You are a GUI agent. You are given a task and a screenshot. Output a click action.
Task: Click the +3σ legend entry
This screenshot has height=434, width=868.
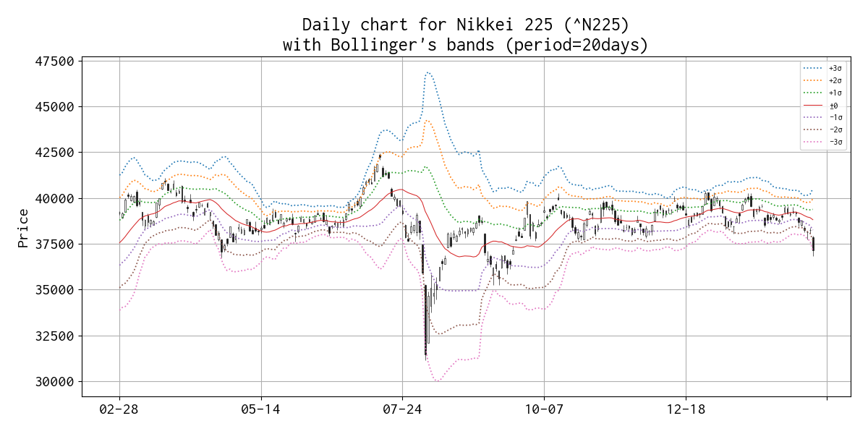(822, 68)
